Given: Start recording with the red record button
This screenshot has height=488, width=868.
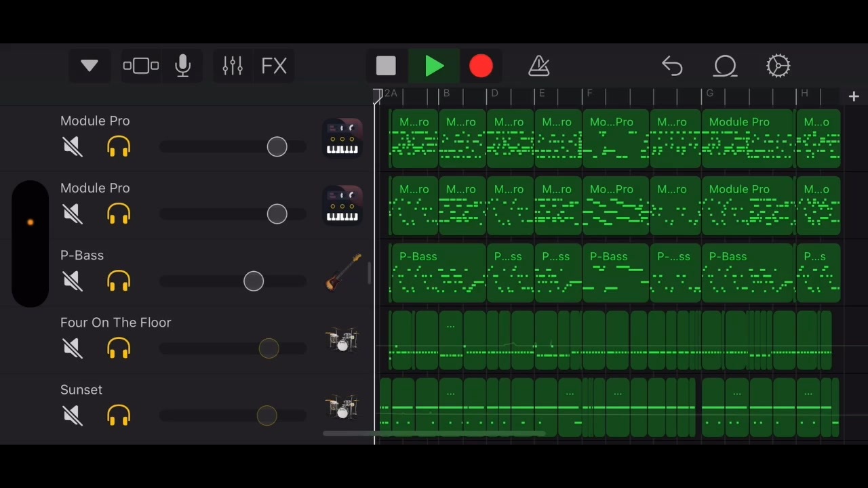Looking at the screenshot, I should (x=481, y=66).
